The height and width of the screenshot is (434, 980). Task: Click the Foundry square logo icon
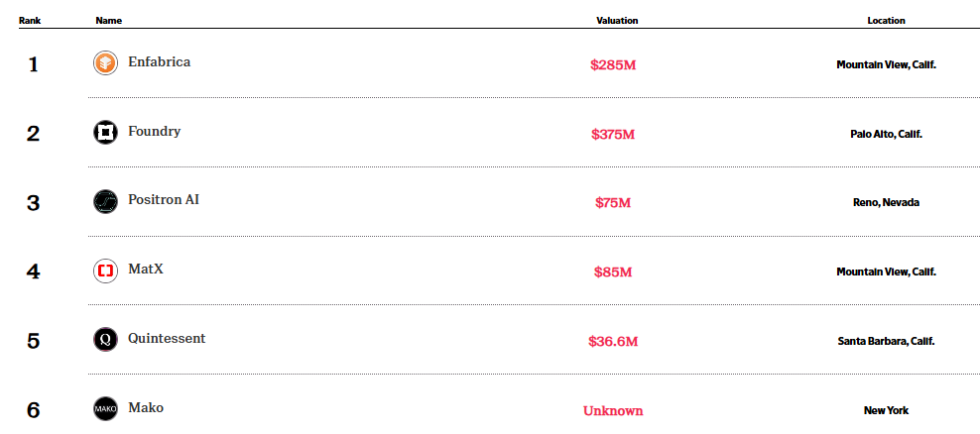coord(105,133)
